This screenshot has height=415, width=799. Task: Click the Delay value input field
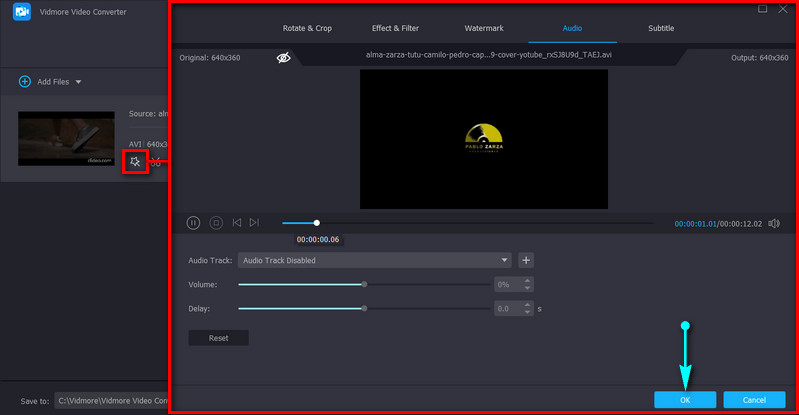point(507,309)
